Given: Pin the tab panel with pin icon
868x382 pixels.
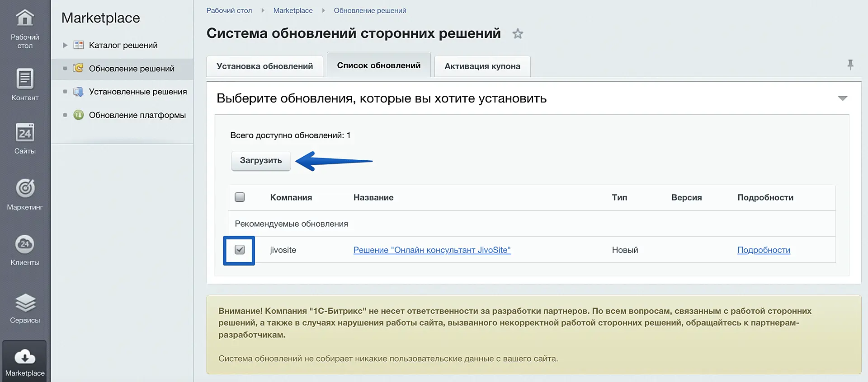Looking at the screenshot, I should pyautogui.click(x=850, y=65).
